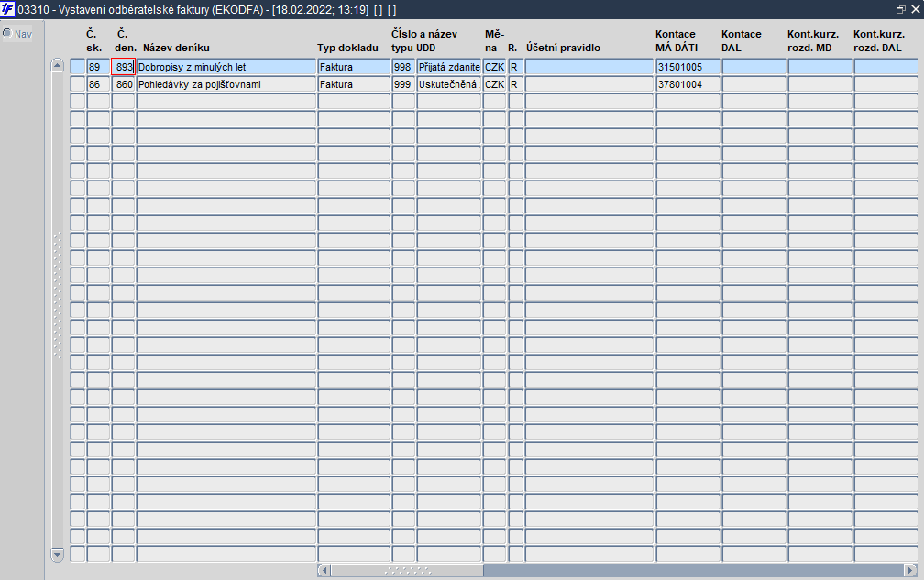This screenshot has height=580, width=924.
Task: Click the 'Kont.kurz. rozd. MD' column header
Action: (x=813, y=40)
